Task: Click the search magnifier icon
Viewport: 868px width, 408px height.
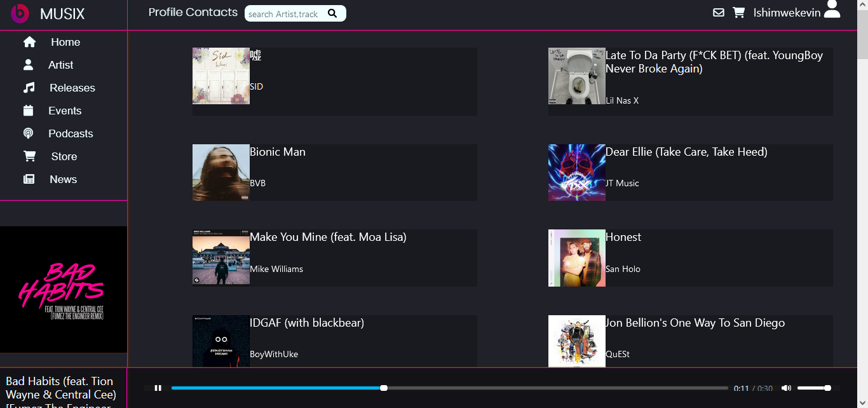Action: click(x=332, y=13)
